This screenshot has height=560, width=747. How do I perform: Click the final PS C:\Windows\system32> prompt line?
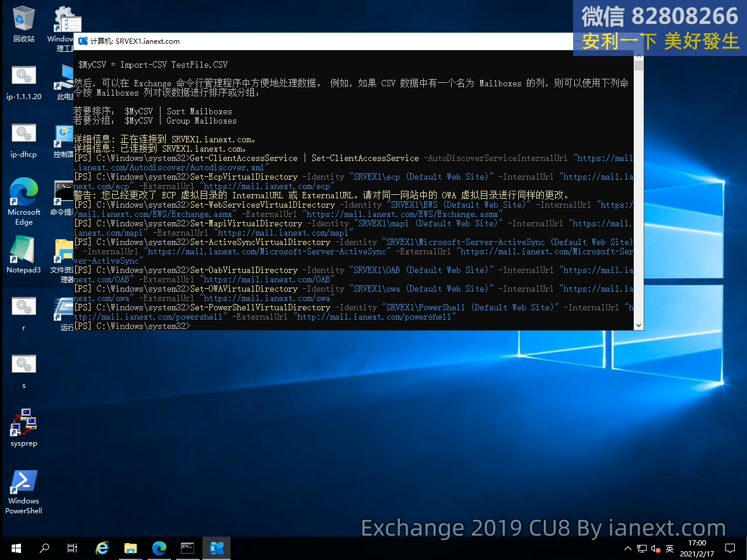coord(132,326)
